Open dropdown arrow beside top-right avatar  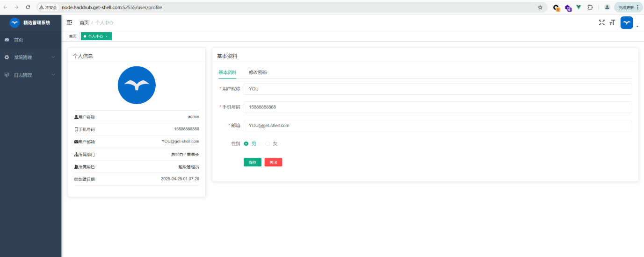(637, 27)
